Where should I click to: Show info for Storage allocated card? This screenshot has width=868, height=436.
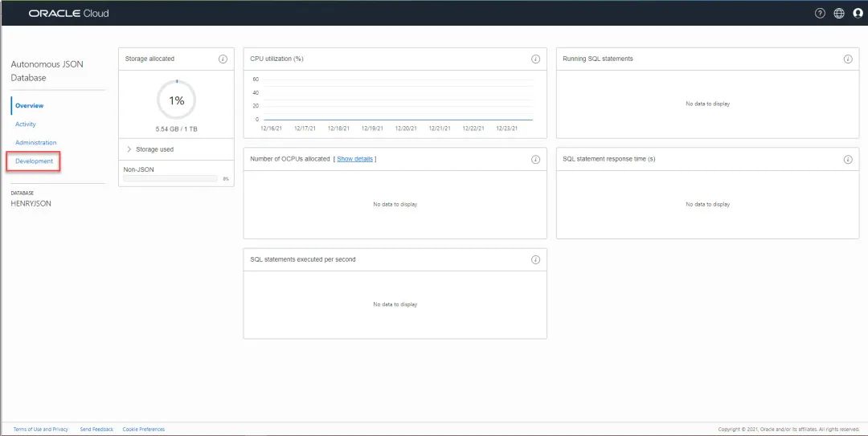(x=223, y=59)
